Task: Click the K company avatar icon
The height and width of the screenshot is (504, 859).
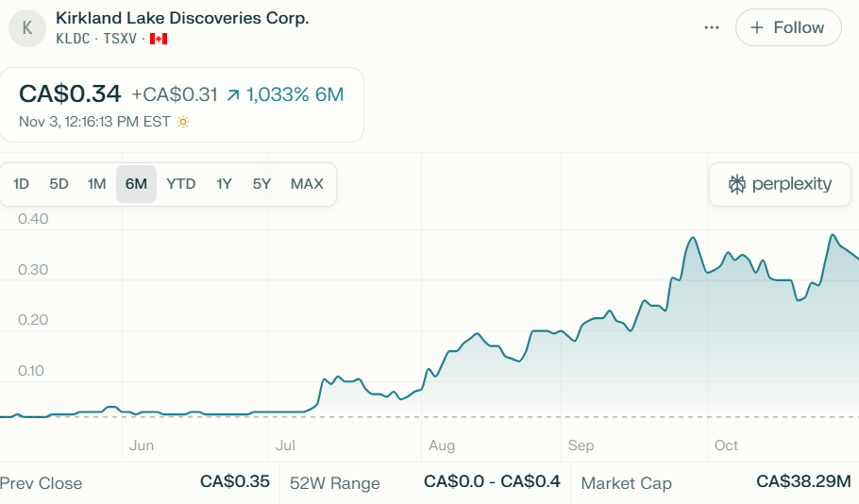Action: (x=26, y=28)
